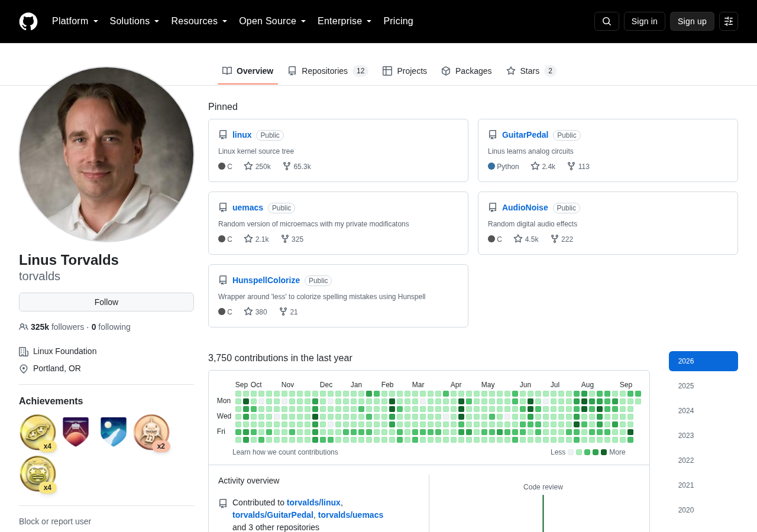
Task: Click the Pair Extraordinaire x4 achievement badge
Action: coord(38,433)
